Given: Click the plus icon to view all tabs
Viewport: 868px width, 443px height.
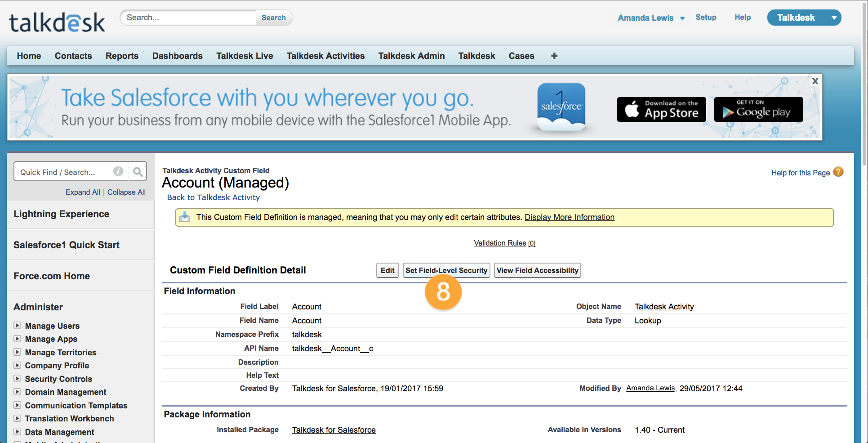Looking at the screenshot, I should coord(554,56).
